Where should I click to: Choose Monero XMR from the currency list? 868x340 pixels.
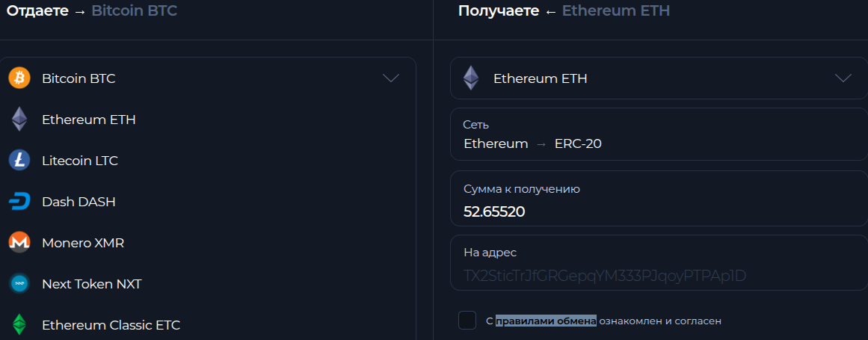pos(208,243)
